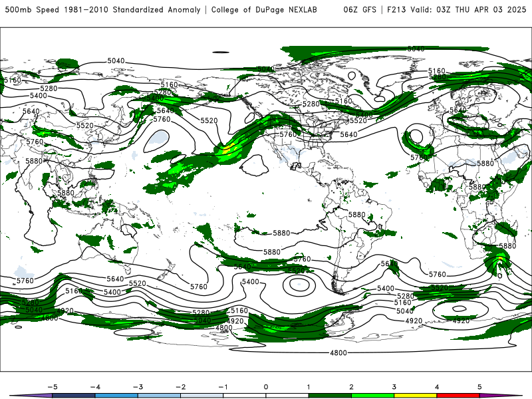Pick the light blue -3 to -2 colorbar segment
The width and height of the screenshot is (532, 399).
[x=159, y=396]
